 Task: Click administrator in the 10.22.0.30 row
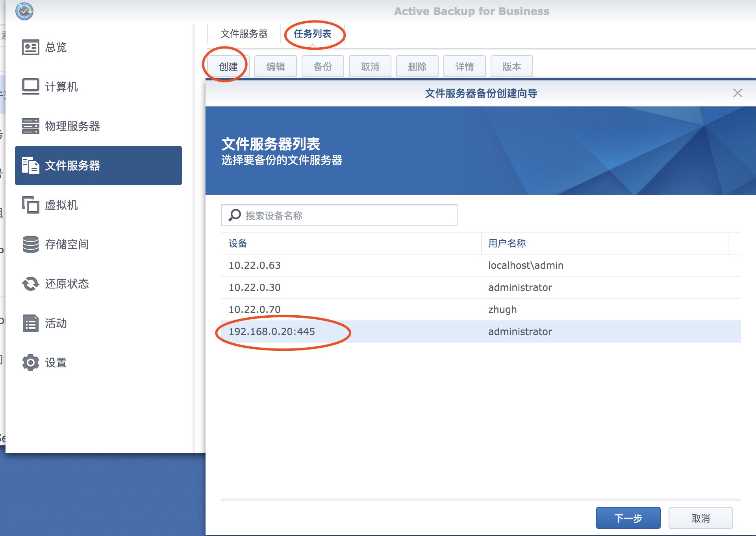520,287
